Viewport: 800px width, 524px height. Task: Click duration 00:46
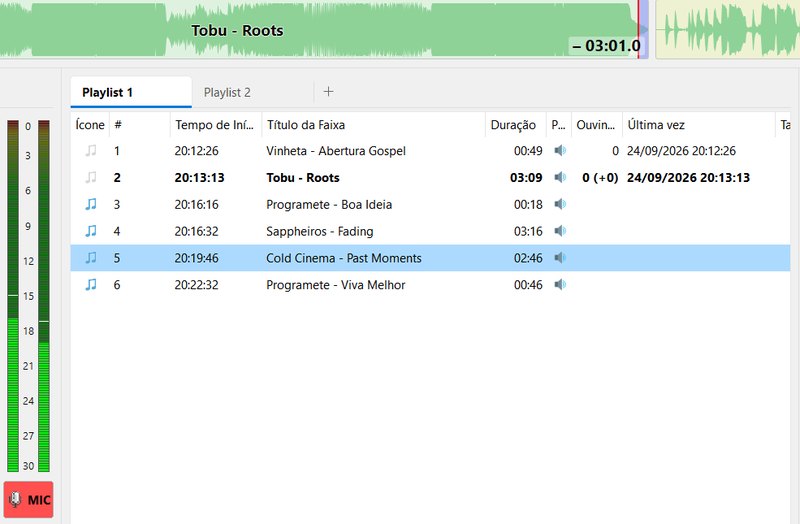pos(528,285)
